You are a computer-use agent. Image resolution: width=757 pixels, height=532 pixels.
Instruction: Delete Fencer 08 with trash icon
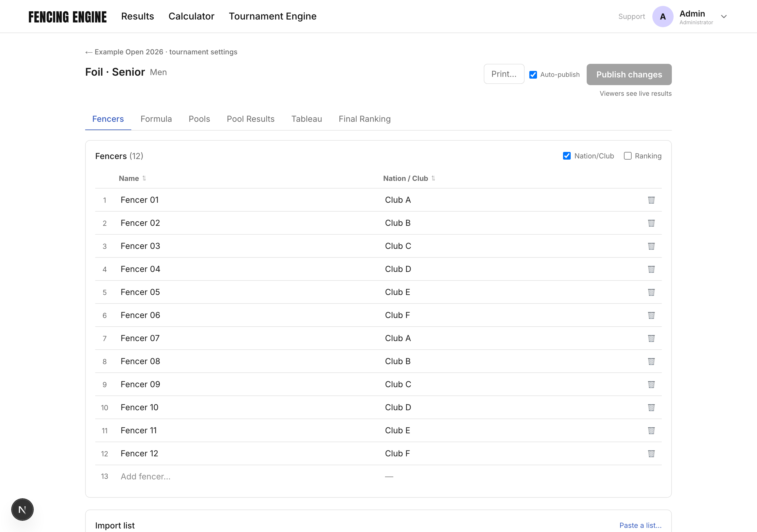pos(651,361)
